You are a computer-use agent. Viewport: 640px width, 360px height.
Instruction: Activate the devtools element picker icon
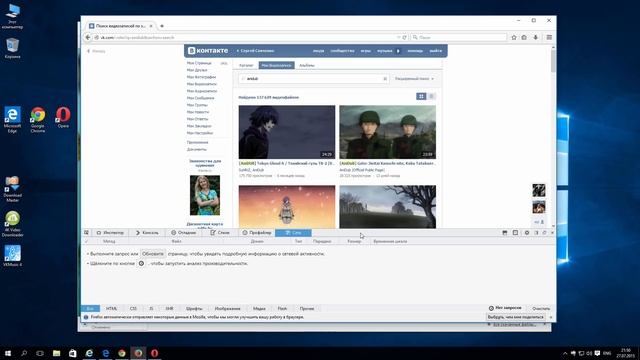87,233
